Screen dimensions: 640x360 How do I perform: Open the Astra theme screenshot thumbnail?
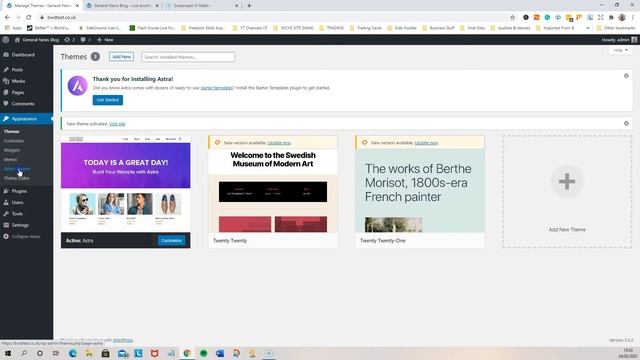click(x=125, y=184)
